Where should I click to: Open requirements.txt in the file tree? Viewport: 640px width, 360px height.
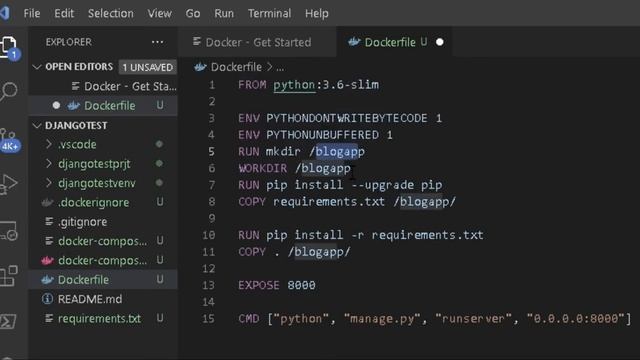99,318
